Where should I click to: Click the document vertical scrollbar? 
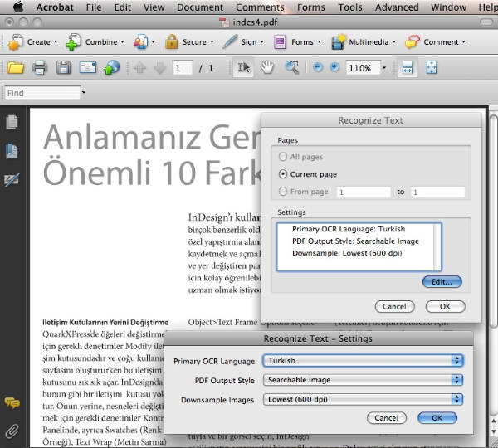coord(493,221)
